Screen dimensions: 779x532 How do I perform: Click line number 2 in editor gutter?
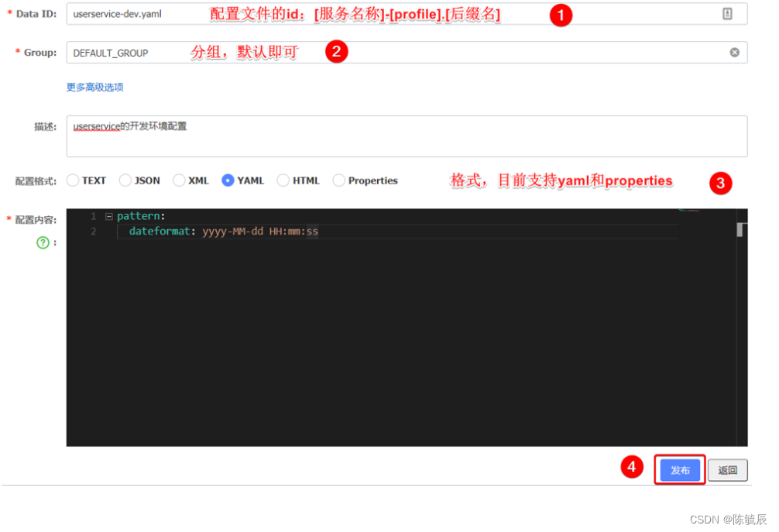click(94, 232)
